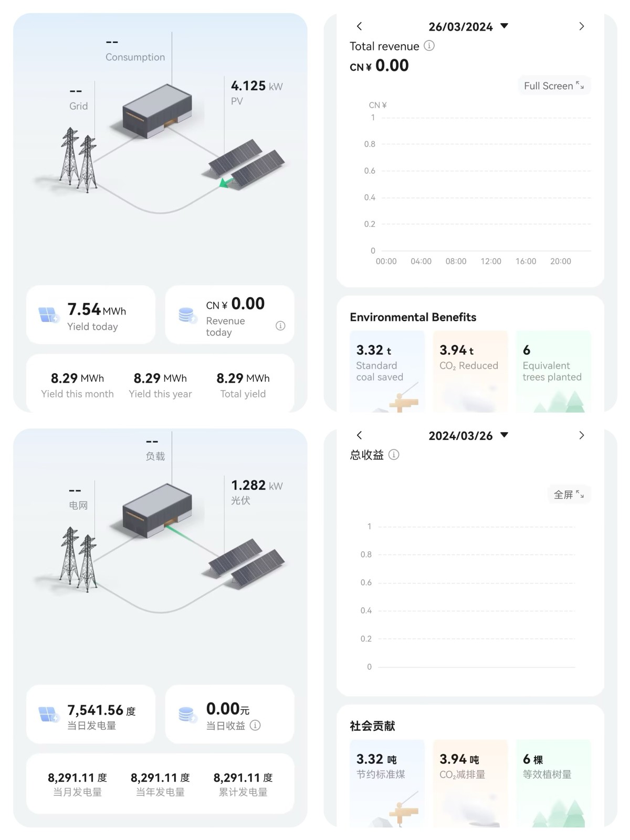This screenshot has width=630, height=840.
Task: Select the 7.54 MWh Yield today value
Action: pos(97,310)
